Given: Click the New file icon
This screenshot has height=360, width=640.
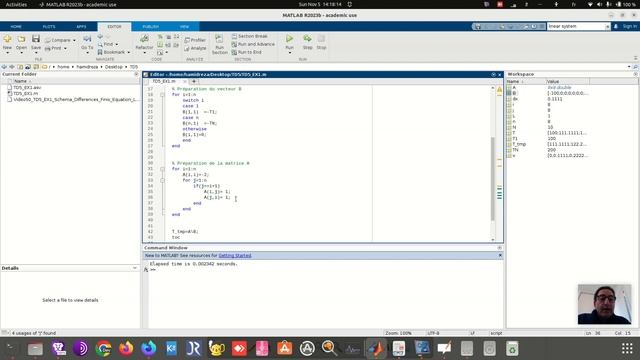Looking at the screenshot, I should point(7,39).
